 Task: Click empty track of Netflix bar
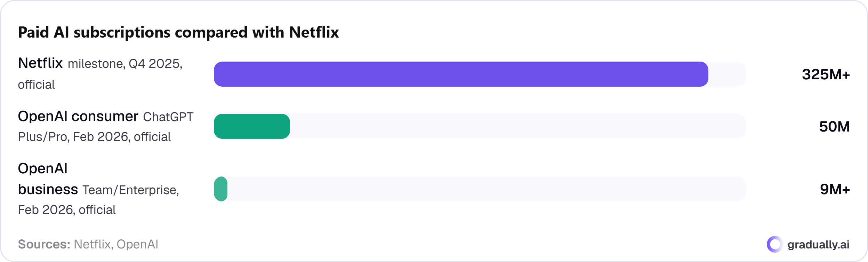tap(727, 74)
